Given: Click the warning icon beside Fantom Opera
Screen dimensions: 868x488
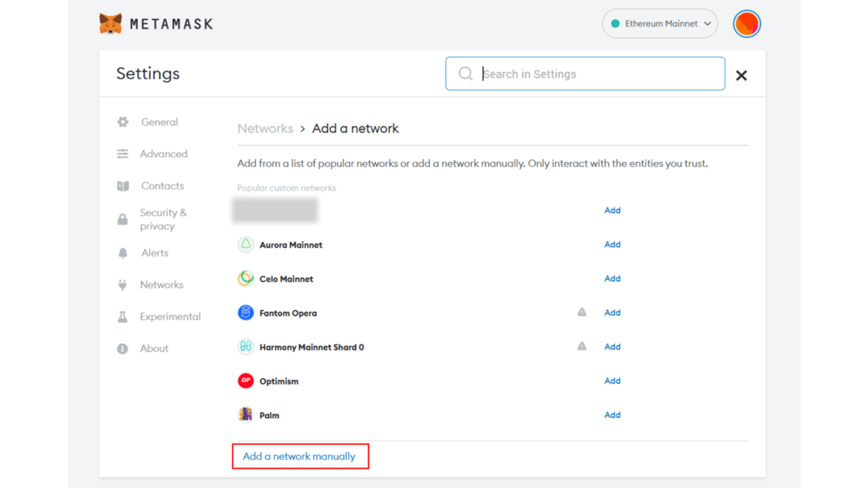Looking at the screenshot, I should tap(582, 312).
